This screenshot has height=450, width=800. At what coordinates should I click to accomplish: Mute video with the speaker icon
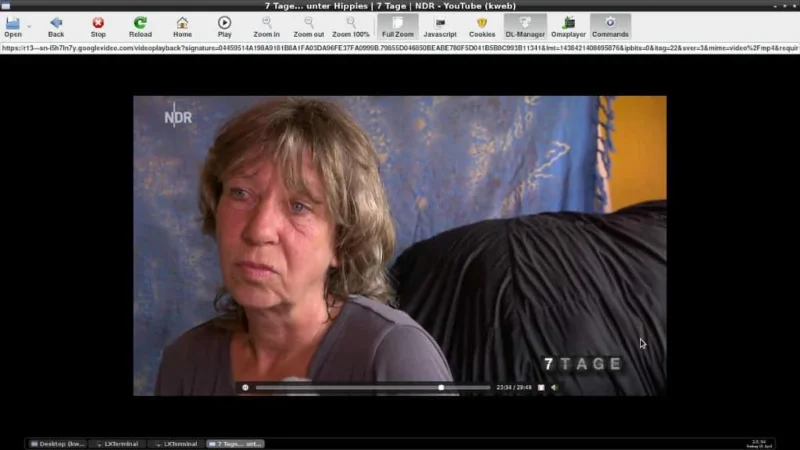555,388
